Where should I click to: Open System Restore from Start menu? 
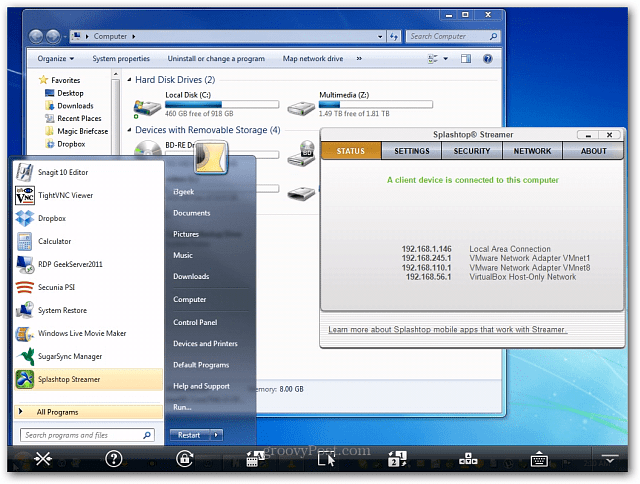click(89, 310)
